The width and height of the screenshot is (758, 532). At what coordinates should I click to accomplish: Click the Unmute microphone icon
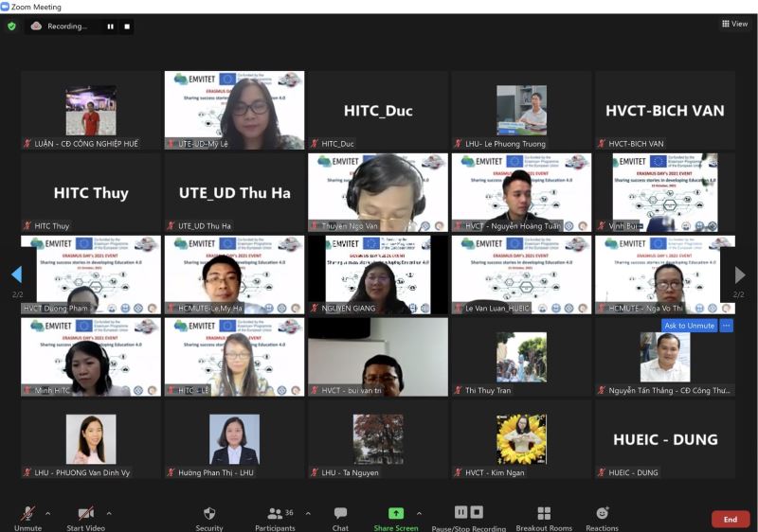click(x=27, y=513)
